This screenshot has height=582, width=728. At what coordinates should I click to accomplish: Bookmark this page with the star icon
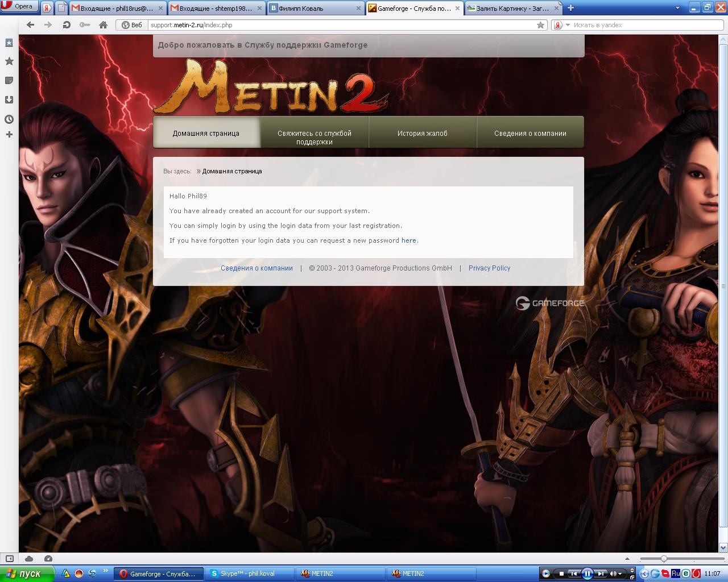coord(541,25)
